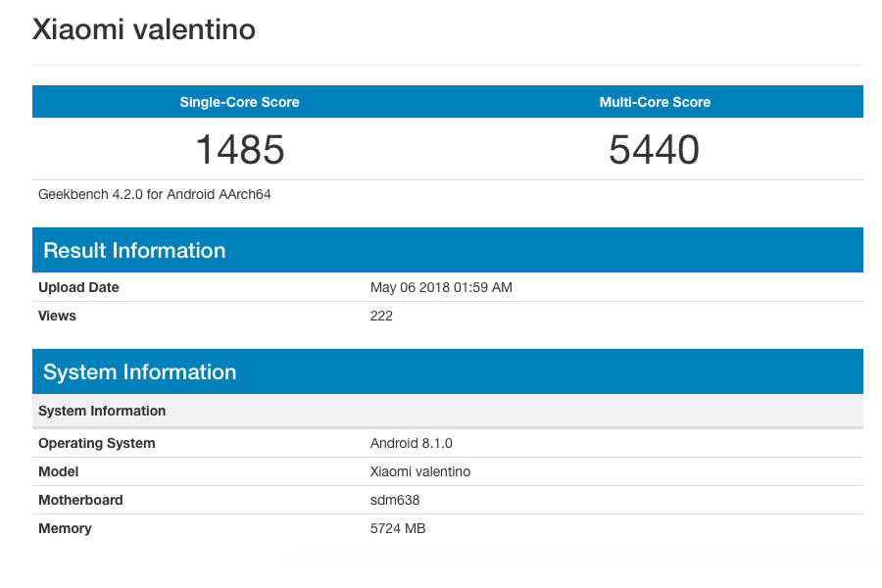The height and width of the screenshot is (588, 882).
Task: Select the Model row label
Action: (58, 471)
